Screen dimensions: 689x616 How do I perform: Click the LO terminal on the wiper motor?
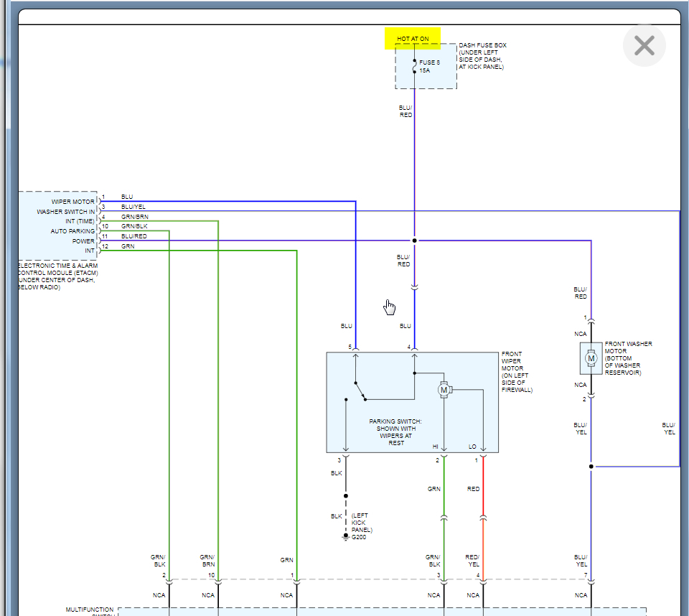click(472, 447)
